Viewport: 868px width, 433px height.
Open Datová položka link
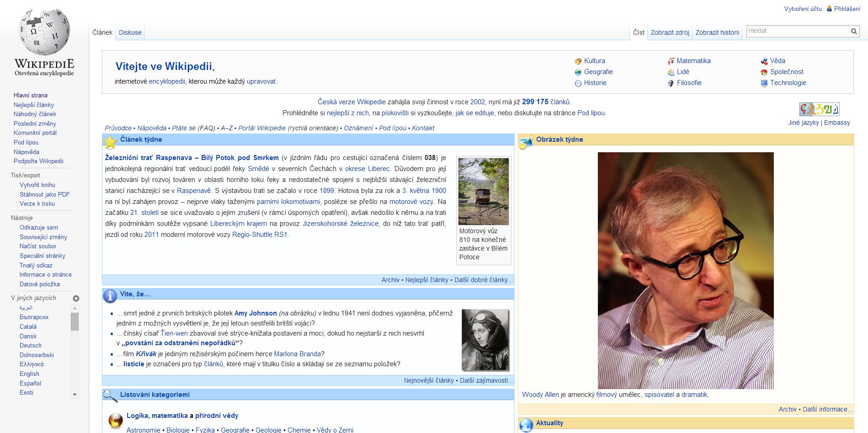(40, 284)
